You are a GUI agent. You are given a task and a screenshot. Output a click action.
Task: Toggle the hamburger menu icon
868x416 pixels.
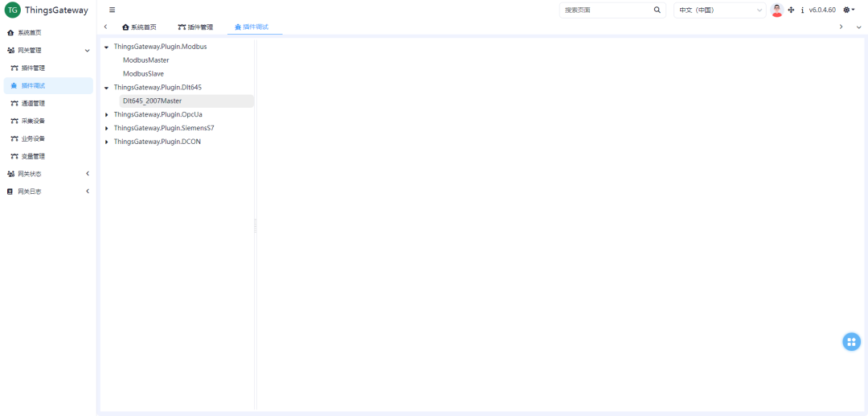click(x=112, y=10)
